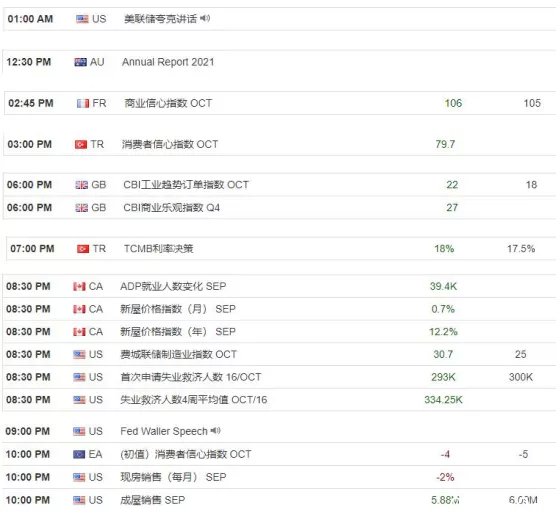Click the Turkey flag in the 03:00 PM row

81,144
